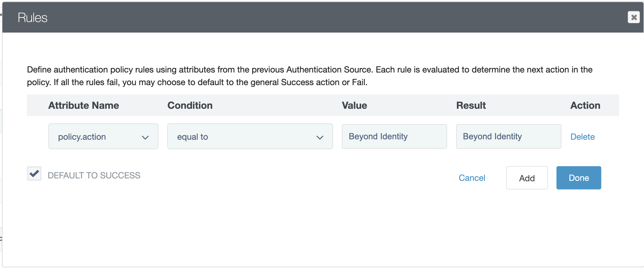Delete the policy.action rule

click(582, 137)
